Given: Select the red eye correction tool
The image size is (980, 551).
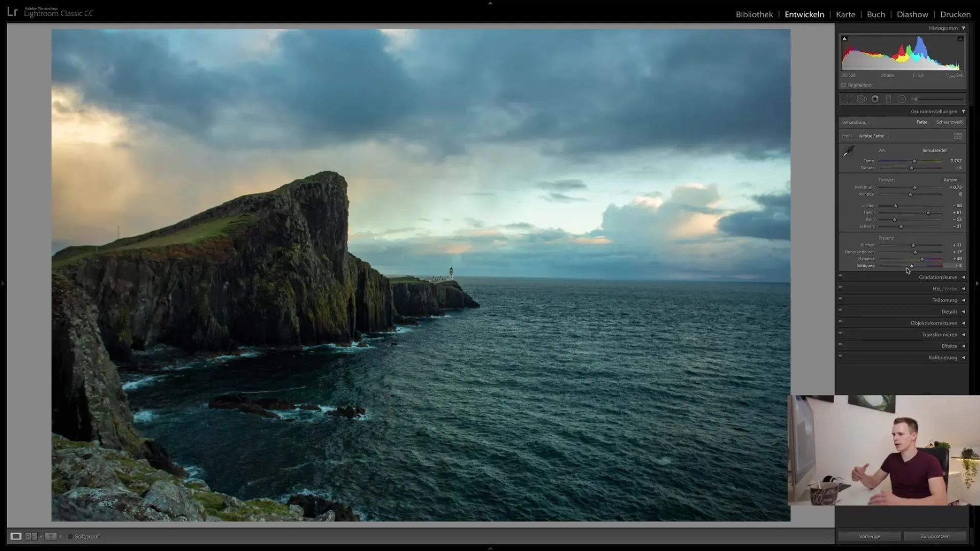Looking at the screenshot, I should [x=875, y=99].
